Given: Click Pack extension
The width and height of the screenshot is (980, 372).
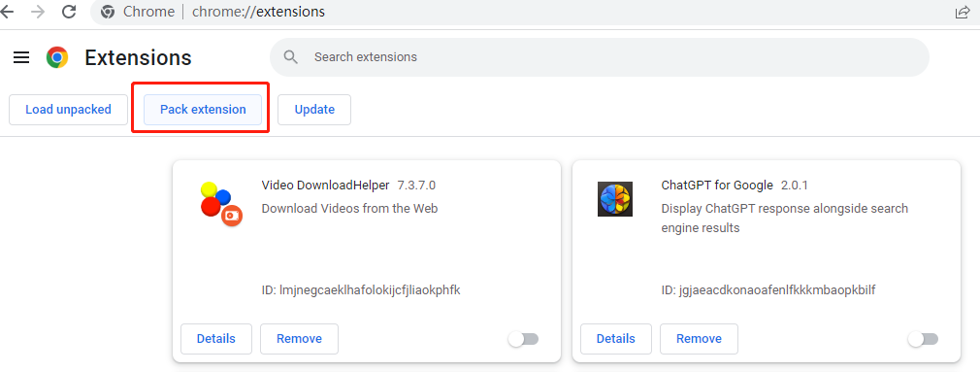Looking at the screenshot, I should 203,110.
